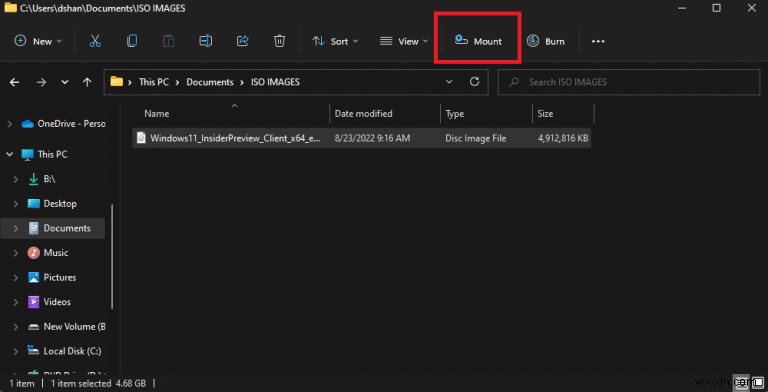This screenshot has width=768, height=392.
Task: Go forward with the right arrow
Action: click(41, 82)
